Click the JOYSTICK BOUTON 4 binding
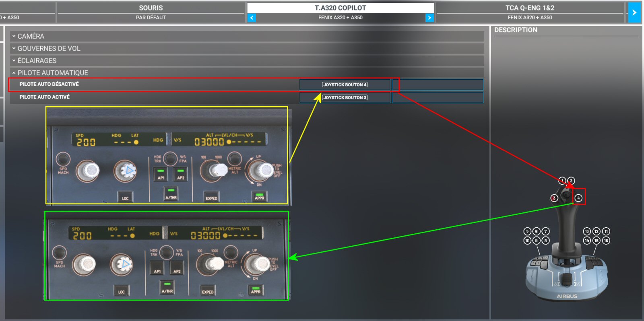644x321 pixels. click(345, 84)
